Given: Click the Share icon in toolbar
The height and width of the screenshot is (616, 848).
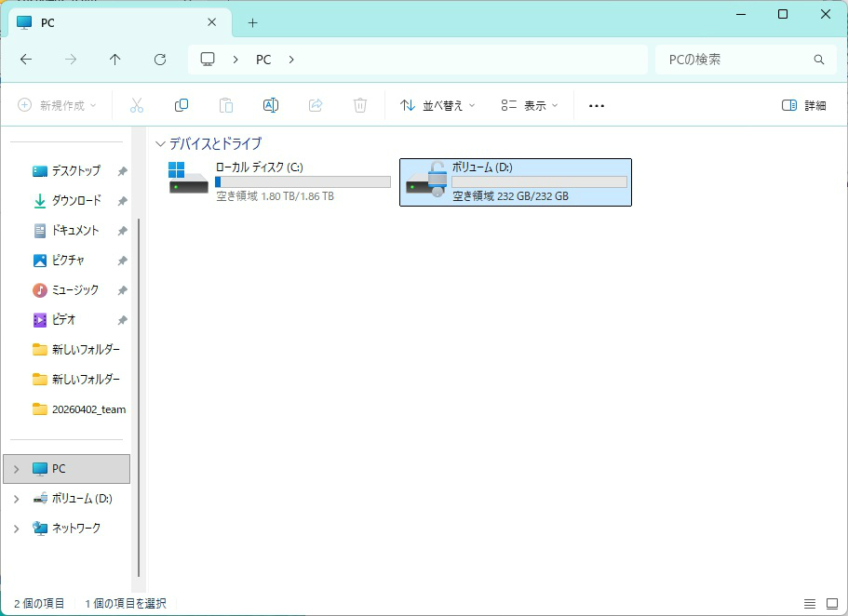Looking at the screenshot, I should [316, 105].
